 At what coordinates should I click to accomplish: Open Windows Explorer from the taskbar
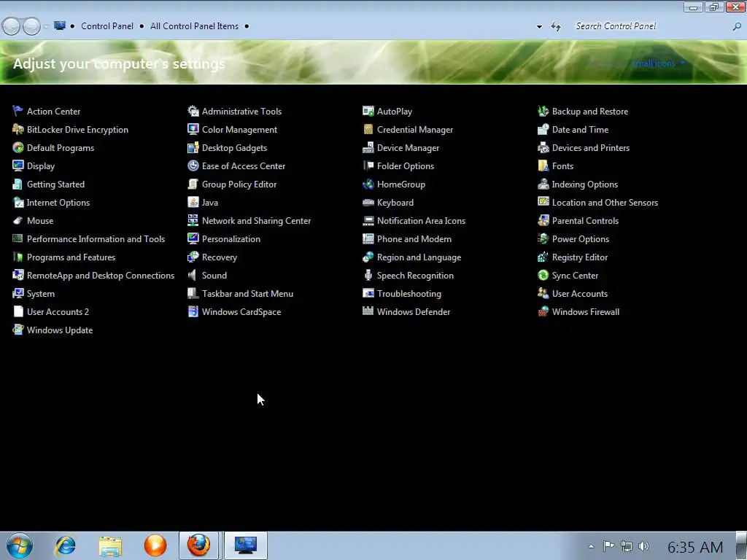pyautogui.click(x=110, y=545)
